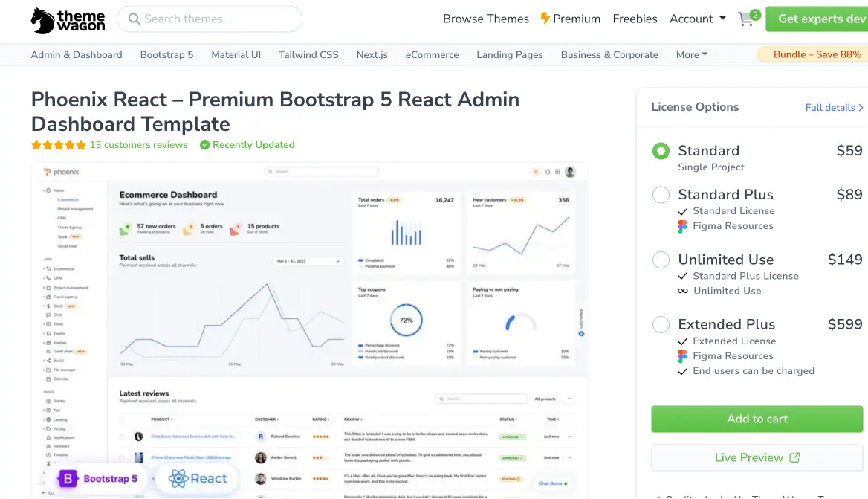Open Tailwind CSS category
Image resolution: width=868 pixels, height=499 pixels.
pyautogui.click(x=308, y=55)
